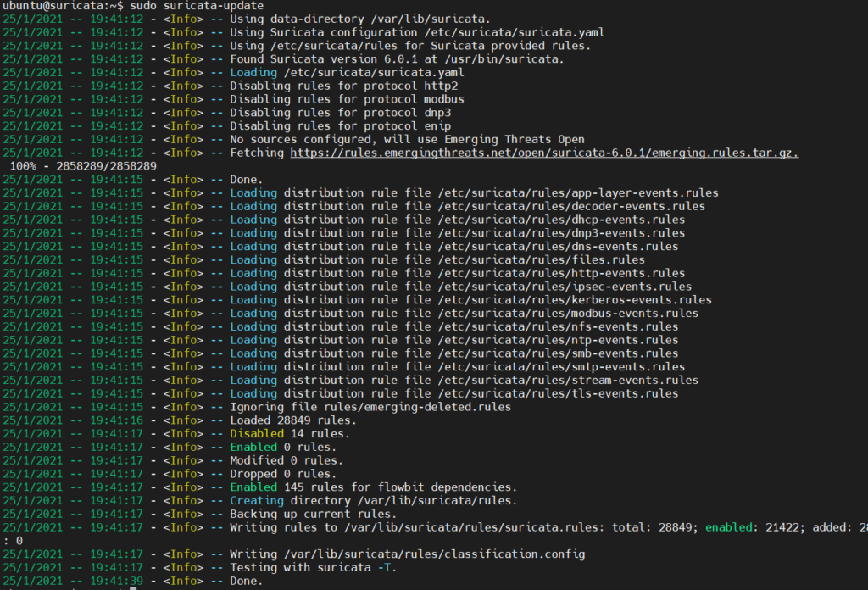Screen dimensions: 868x590
Task: Click the final 'Done.' at 19:41:39
Action: pos(247,581)
